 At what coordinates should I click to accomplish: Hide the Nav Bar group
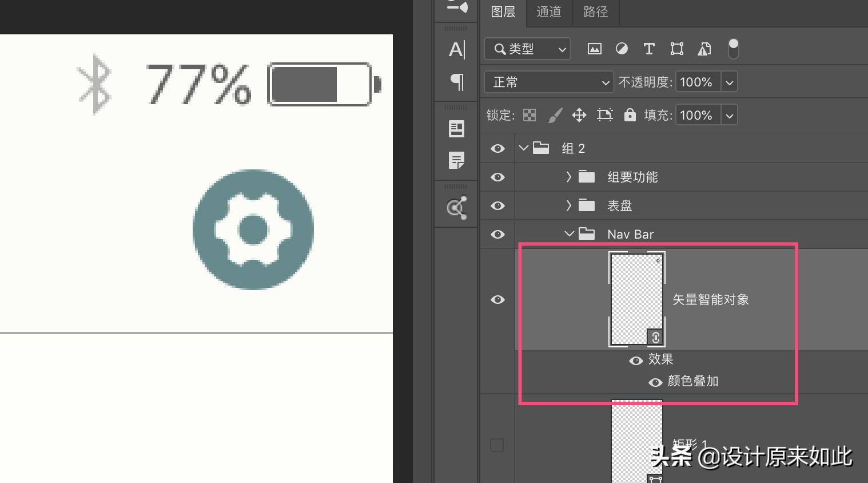497,235
